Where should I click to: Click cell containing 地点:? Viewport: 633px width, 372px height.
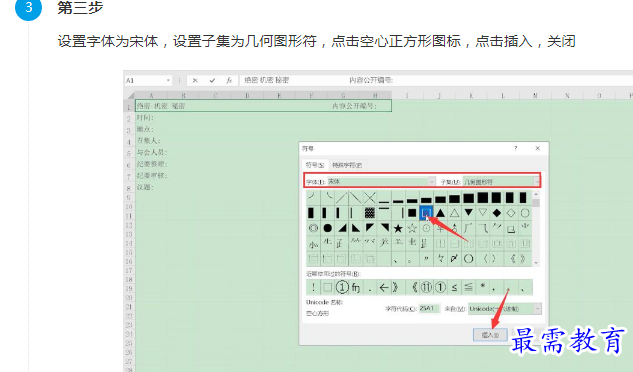pos(145,129)
